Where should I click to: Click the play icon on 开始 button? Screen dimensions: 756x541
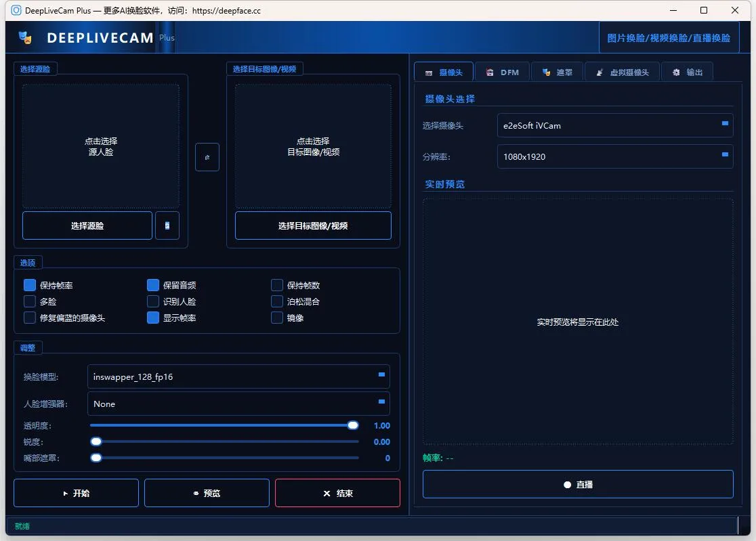pos(66,494)
